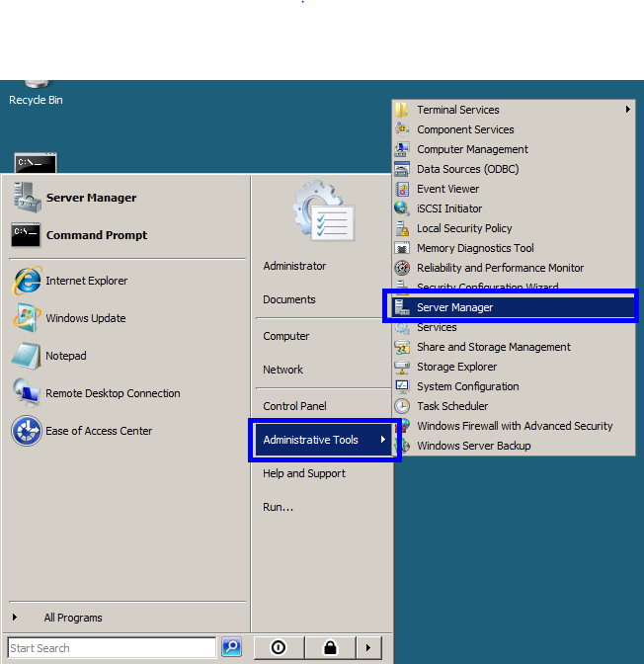644x664 pixels.
Task: Click the Computer Management label text
Action: pos(472,149)
